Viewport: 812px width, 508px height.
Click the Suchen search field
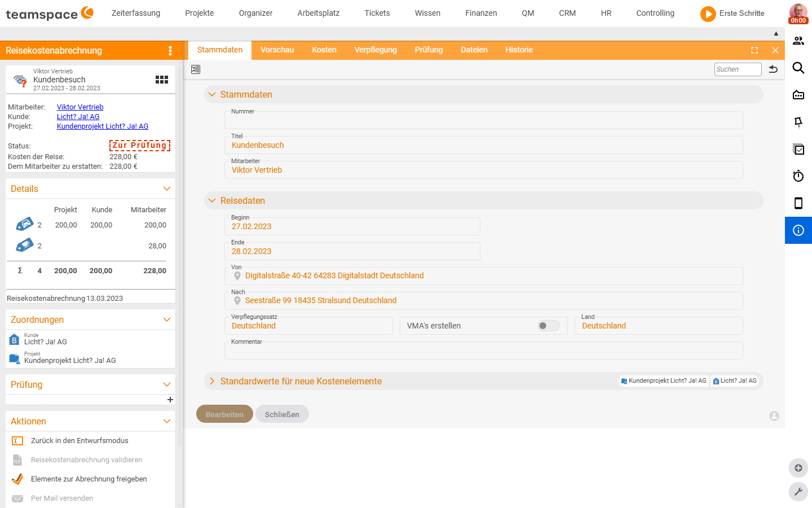(738, 69)
